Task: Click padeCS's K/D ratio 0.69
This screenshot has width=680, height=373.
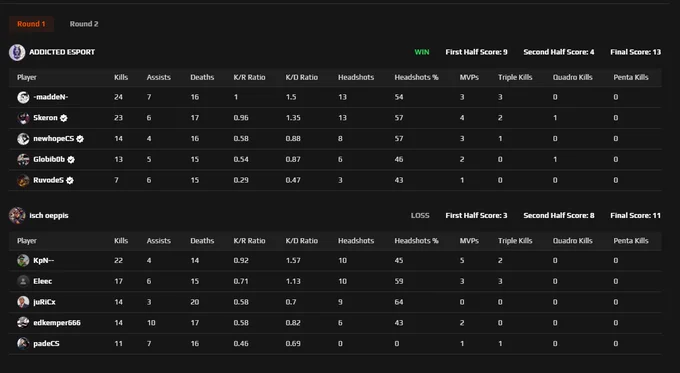Action: tap(293, 344)
